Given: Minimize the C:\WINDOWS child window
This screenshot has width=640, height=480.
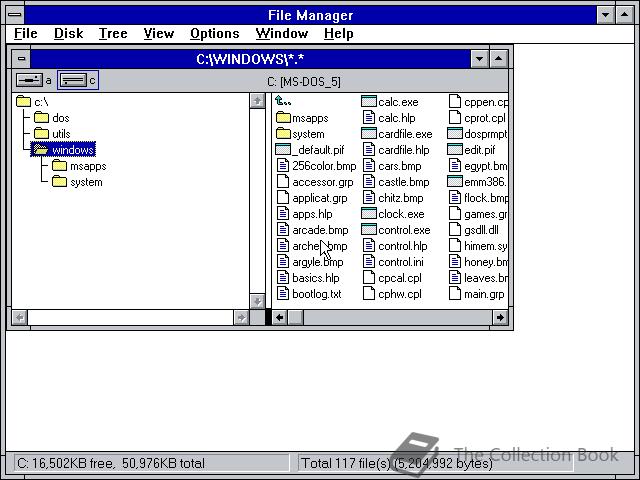Looking at the screenshot, I should pos(480,59).
